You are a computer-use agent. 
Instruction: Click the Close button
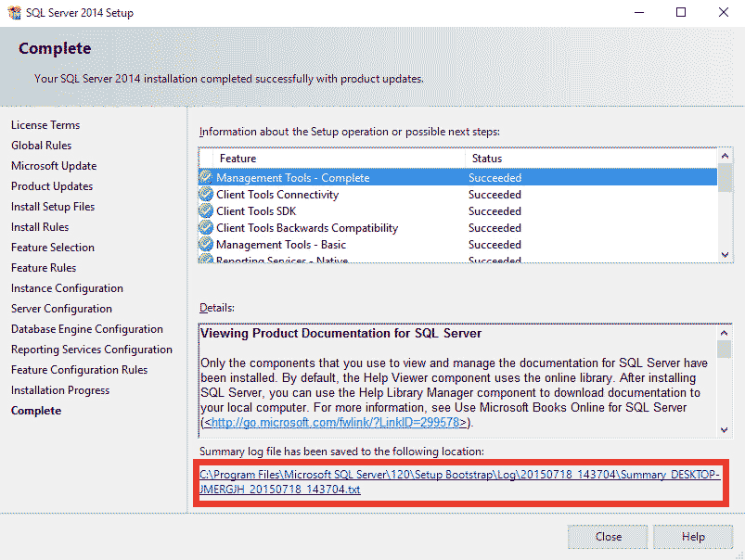607,536
